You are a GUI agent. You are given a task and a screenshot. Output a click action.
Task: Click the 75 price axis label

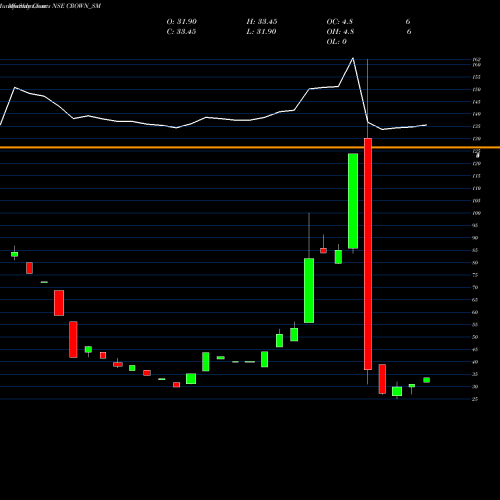coord(475,275)
